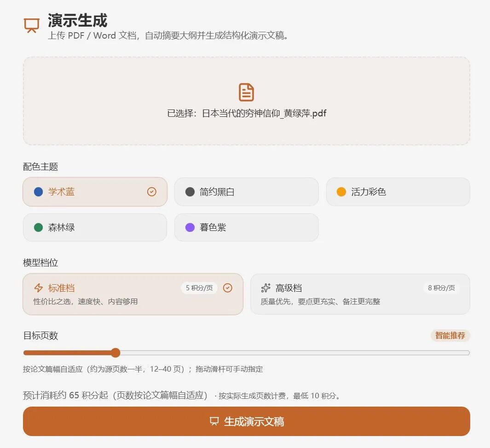Click the presentation board icon beside 演示生成
This screenshot has width=490, height=448.
32,25
